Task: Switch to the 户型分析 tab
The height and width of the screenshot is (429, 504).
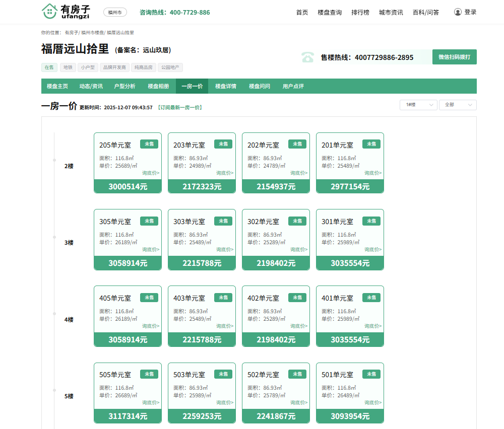Action: click(x=124, y=86)
